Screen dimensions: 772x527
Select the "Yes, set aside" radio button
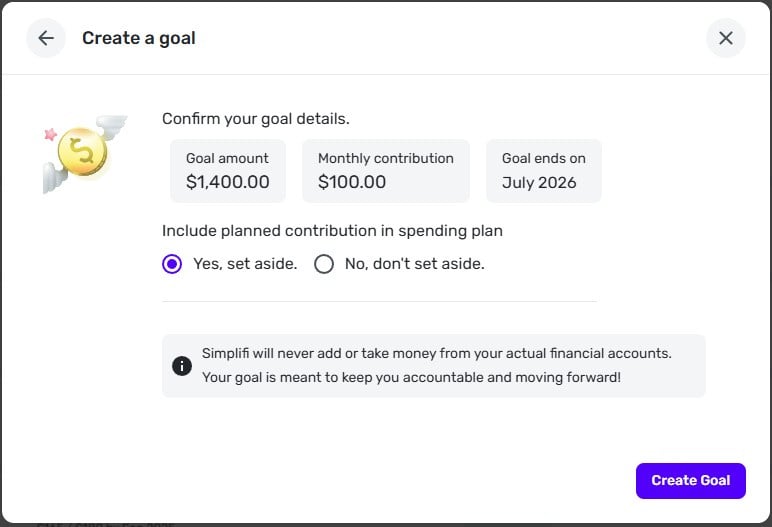point(172,264)
